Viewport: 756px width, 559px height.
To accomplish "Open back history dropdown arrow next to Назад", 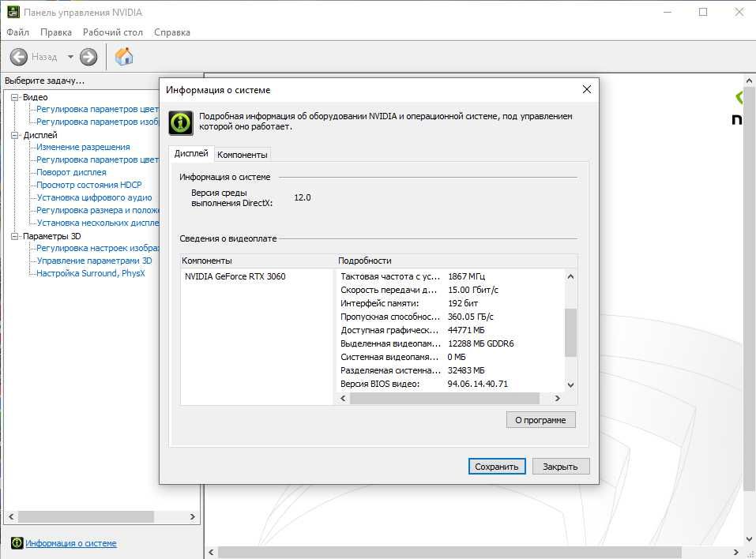I will [70, 57].
